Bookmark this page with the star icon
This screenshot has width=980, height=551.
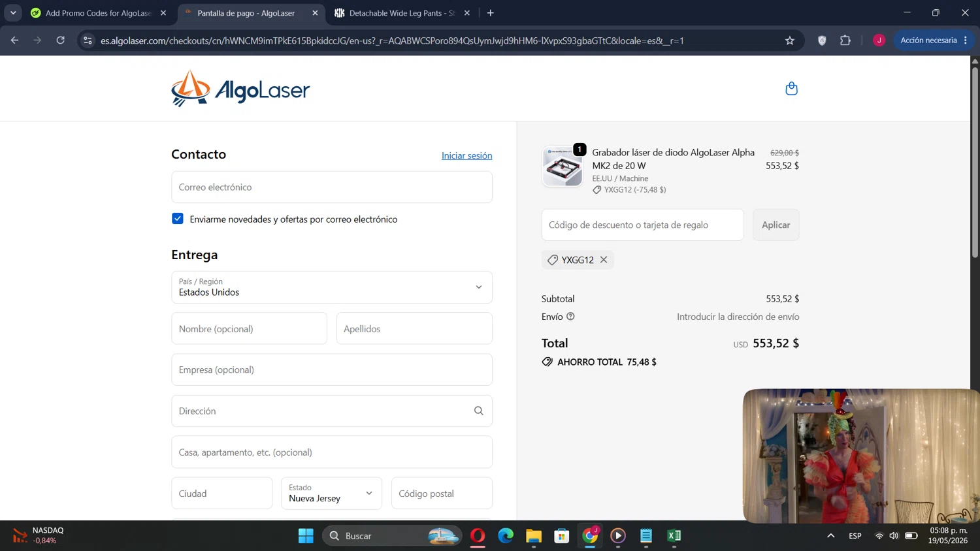790,40
